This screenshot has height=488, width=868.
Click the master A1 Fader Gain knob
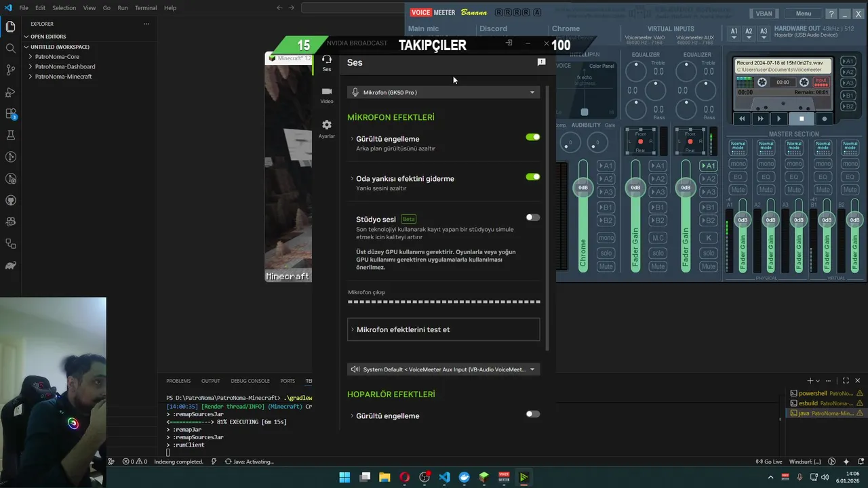point(743,220)
